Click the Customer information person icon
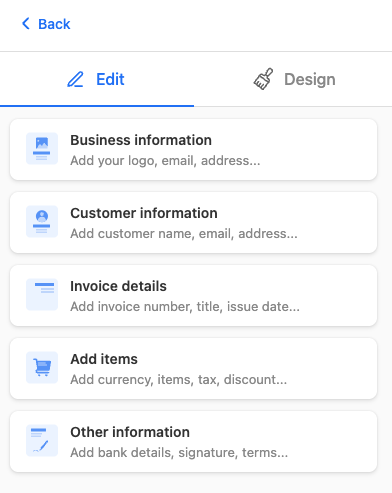 pos(42,222)
